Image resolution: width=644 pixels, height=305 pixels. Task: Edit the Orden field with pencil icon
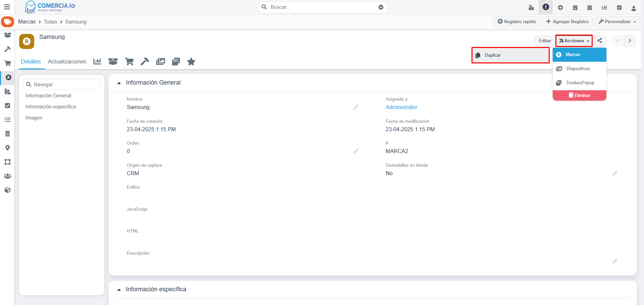pos(356,151)
